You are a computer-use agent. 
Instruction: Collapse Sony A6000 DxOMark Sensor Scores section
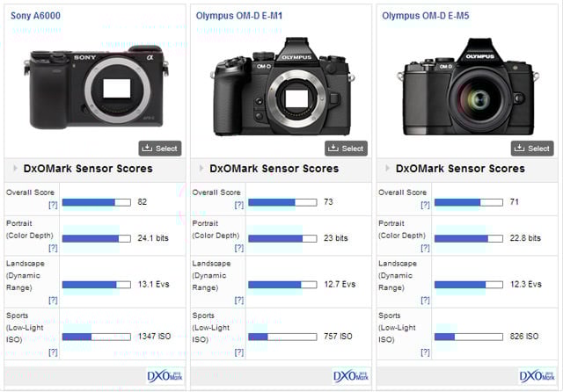tap(15, 168)
